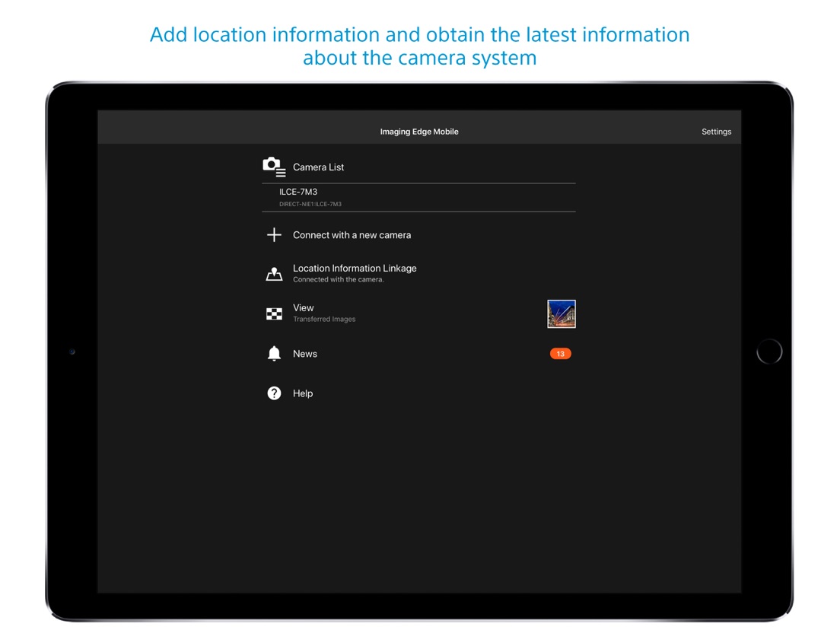Open Settings in the top bar
The height and width of the screenshot is (630, 840).
(716, 132)
